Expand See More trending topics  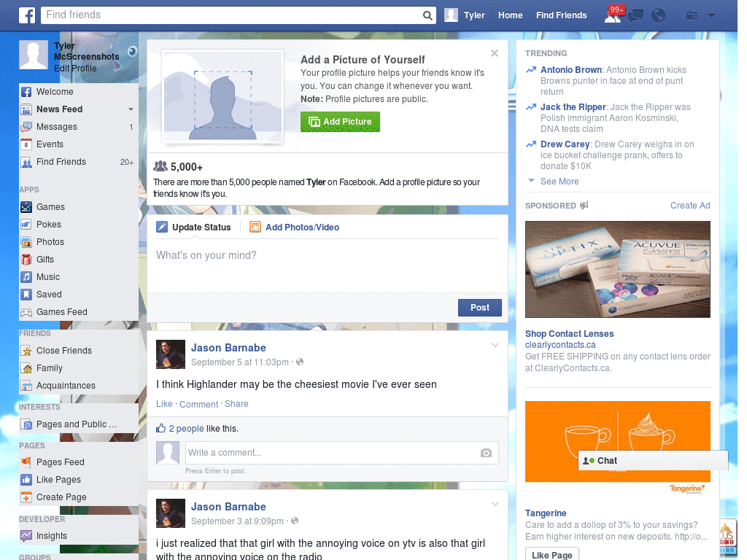[560, 182]
